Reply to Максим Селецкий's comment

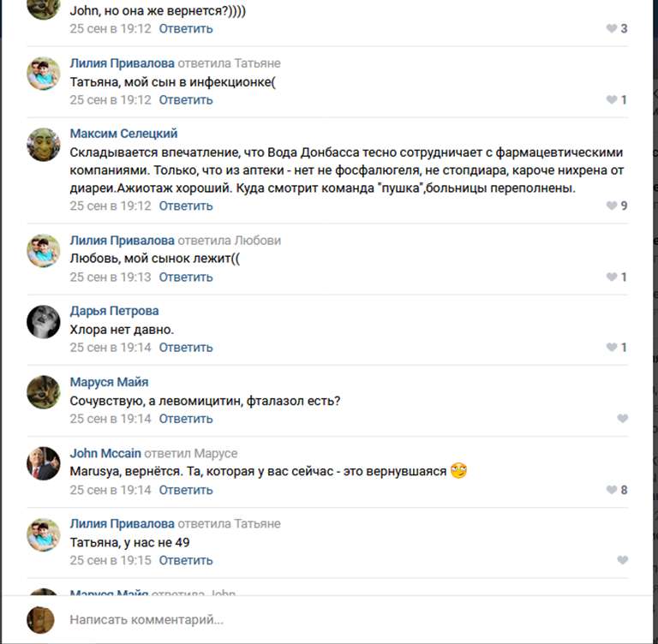[186, 206]
